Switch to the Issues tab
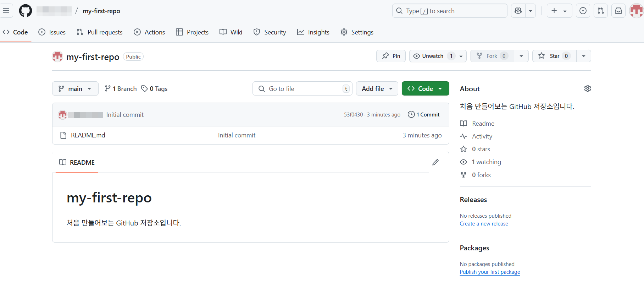 point(52,32)
